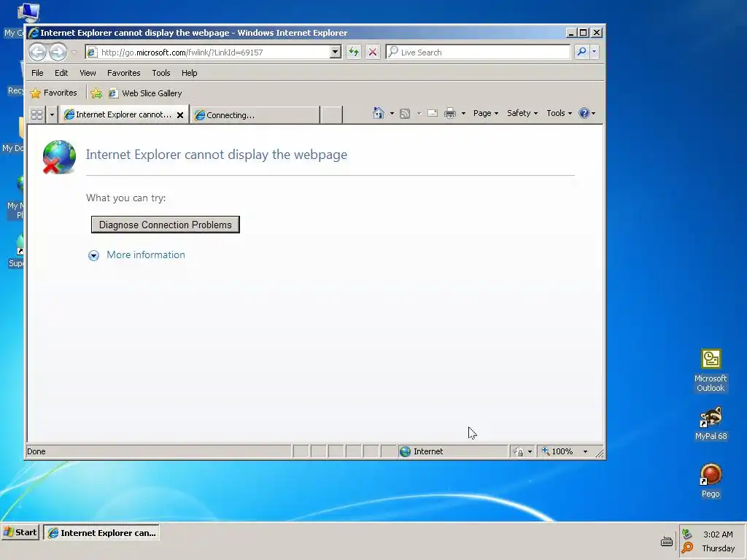
Task: Stop loading with the red X icon
Action: (x=373, y=52)
